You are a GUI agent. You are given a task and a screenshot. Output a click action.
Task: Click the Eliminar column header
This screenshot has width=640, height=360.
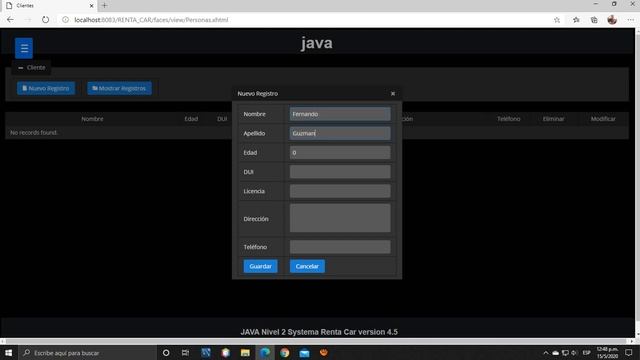tap(553, 119)
